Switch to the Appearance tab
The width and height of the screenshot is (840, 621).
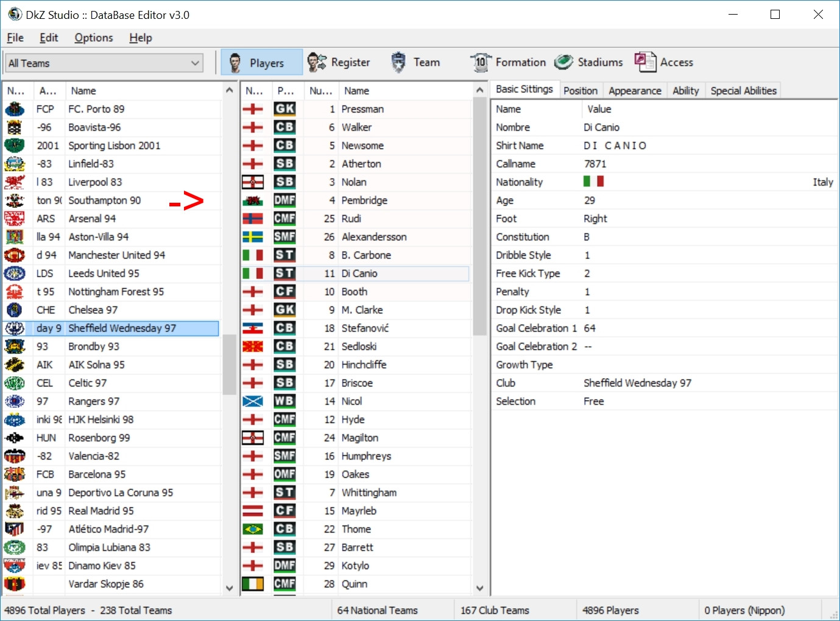(635, 91)
